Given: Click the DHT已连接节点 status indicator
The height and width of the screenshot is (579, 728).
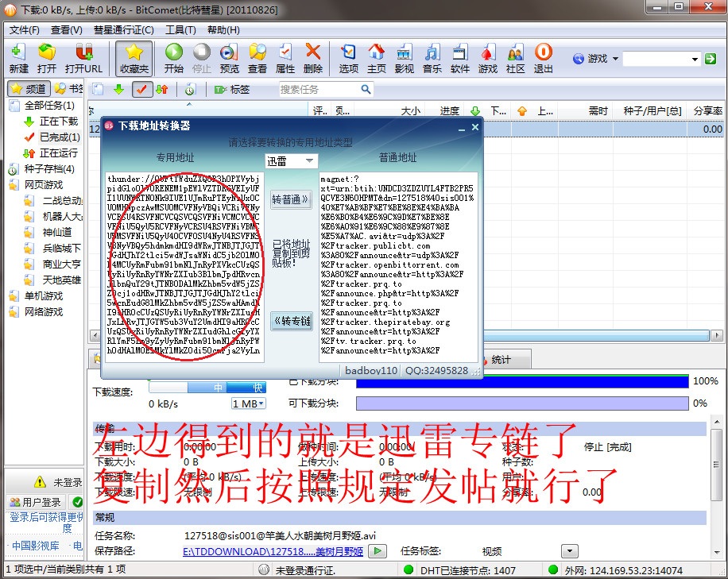Looking at the screenshot, I should pos(461,570).
